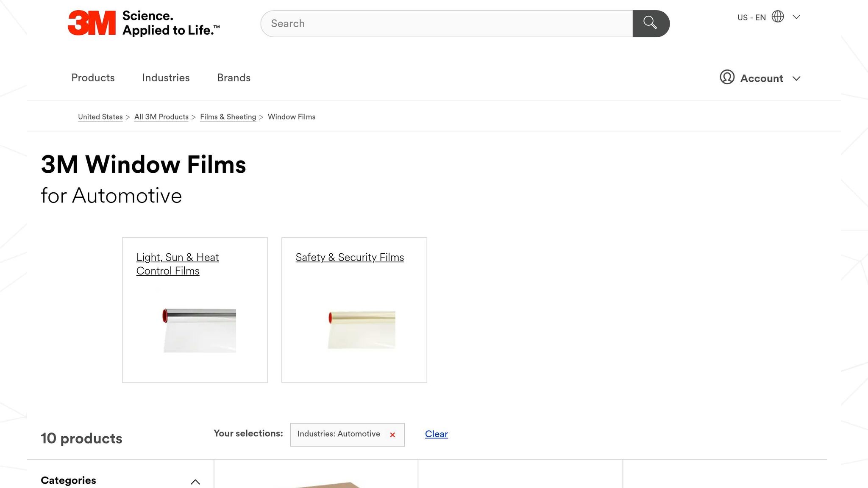Image resolution: width=868 pixels, height=488 pixels.
Task: Clear all filter selections
Action: pos(436,434)
